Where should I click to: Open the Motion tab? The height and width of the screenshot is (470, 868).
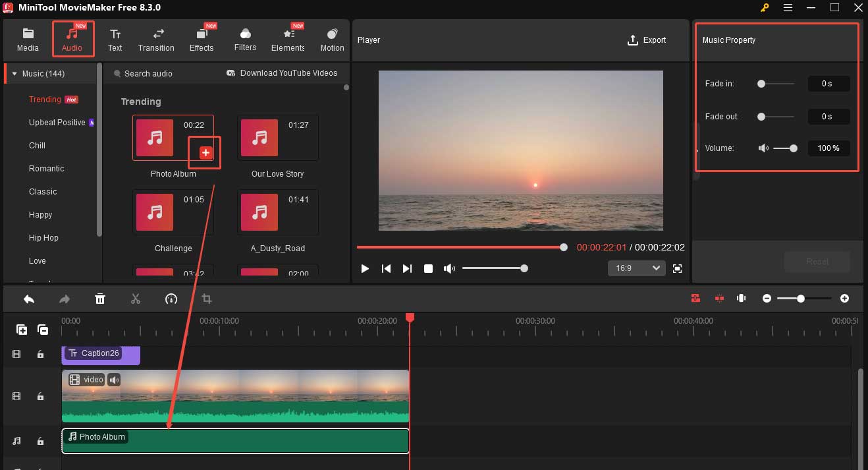(332, 40)
